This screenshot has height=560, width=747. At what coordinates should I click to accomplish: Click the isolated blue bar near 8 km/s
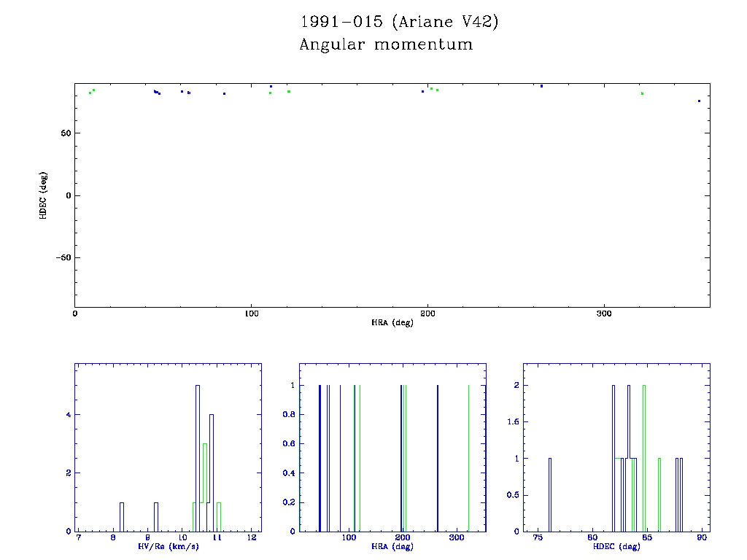(x=122, y=516)
